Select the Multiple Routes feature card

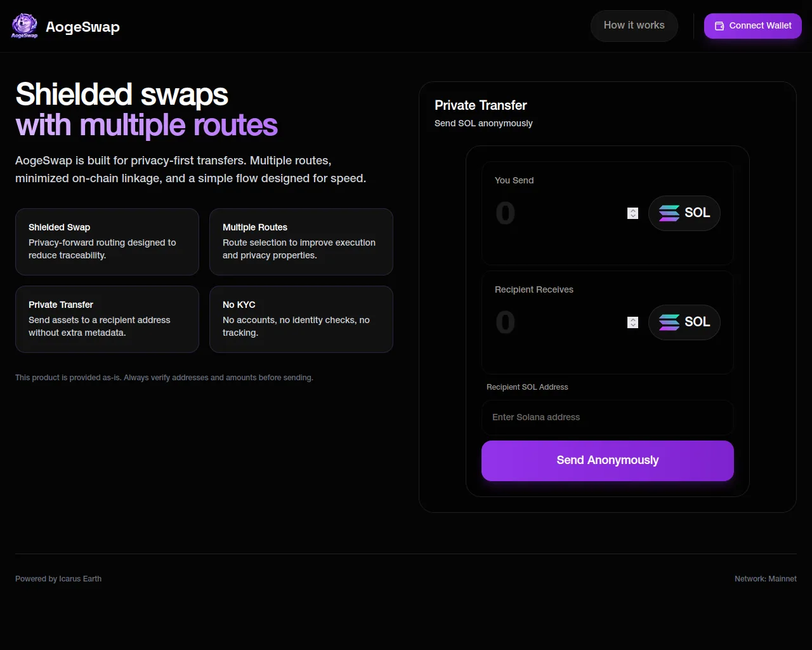coord(301,242)
